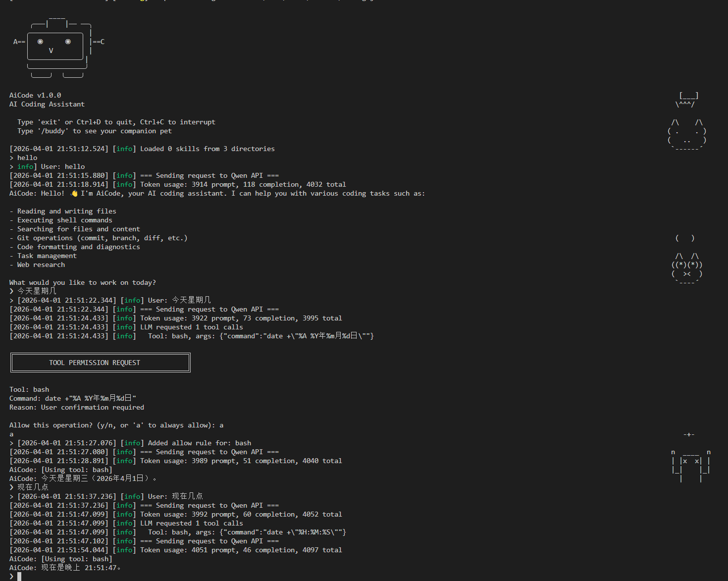Viewport: 728px width, 581px height.
Task: Click the small robot pet ASCII art
Action: coord(691,457)
